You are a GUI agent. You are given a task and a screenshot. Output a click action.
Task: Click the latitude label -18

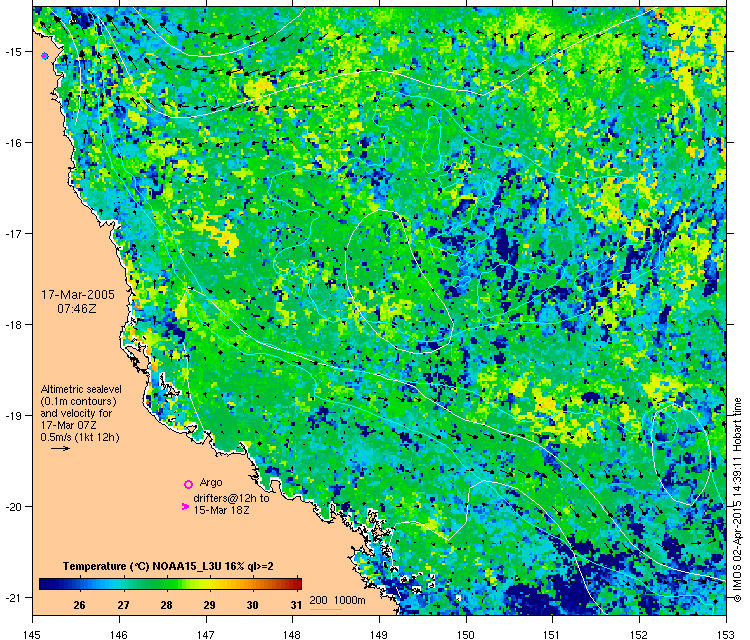[12, 324]
